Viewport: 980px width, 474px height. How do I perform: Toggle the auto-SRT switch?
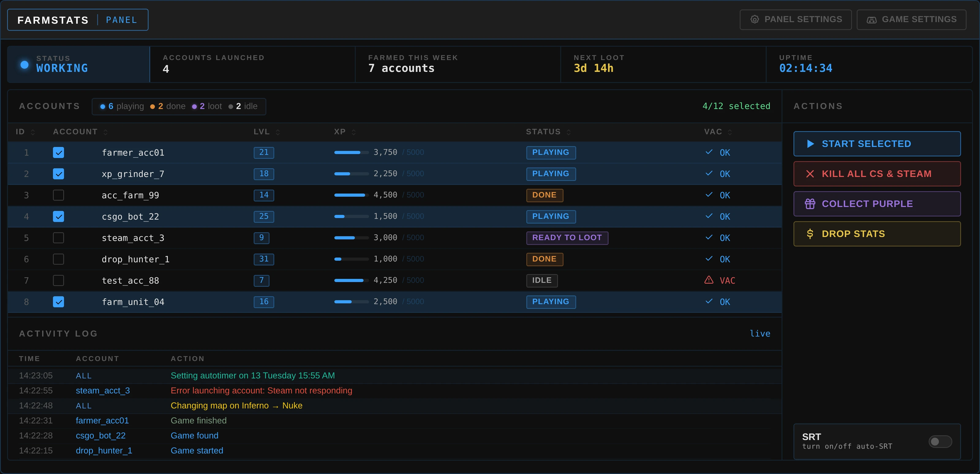tap(940, 442)
